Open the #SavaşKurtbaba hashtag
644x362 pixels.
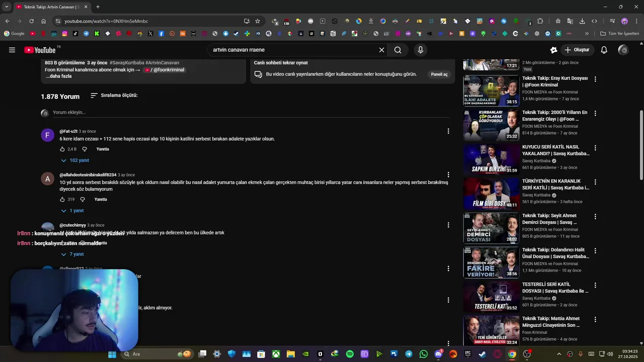click(126, 63)
